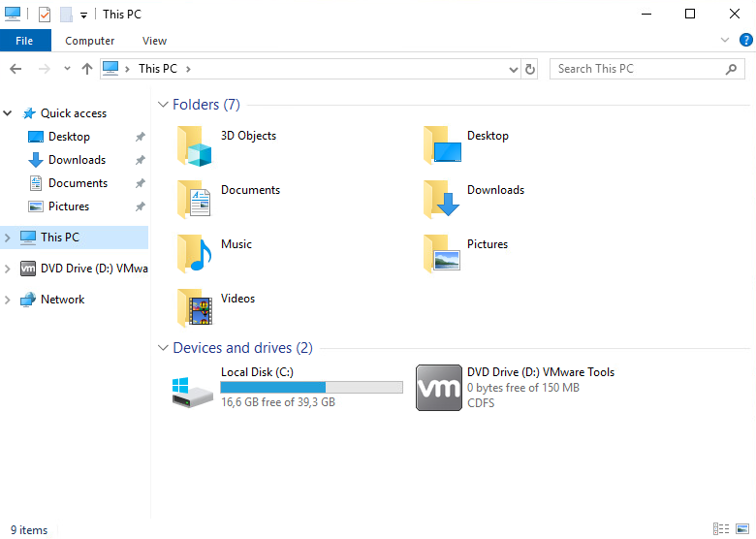The image size is (756, 539).
Task: Open Documents under Quick access
Action: pyautogui.click(x=78, y=183)
